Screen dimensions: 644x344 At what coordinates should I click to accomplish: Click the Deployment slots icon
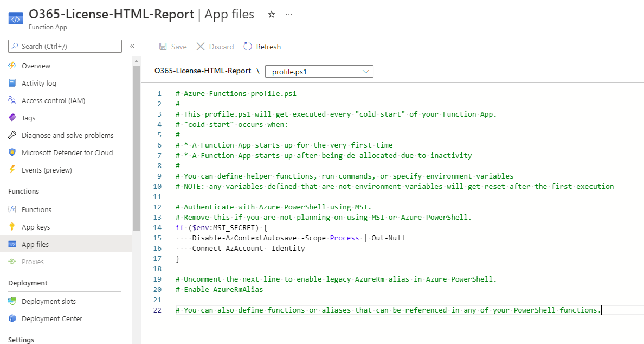12,301
